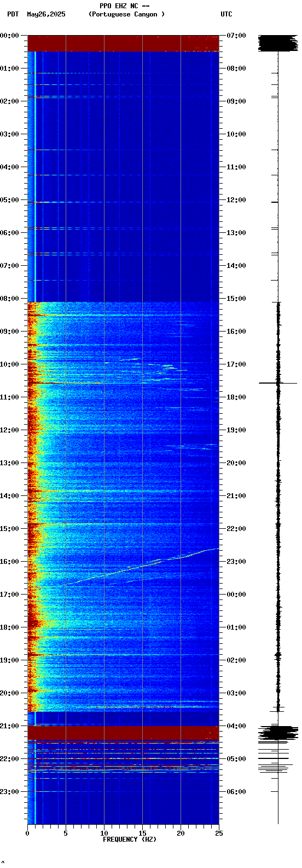The height and width of the screenshot is (868, 302).
Task: Click the station title 'PPO EHZ NC --'
Action: (x=125, y=6)
